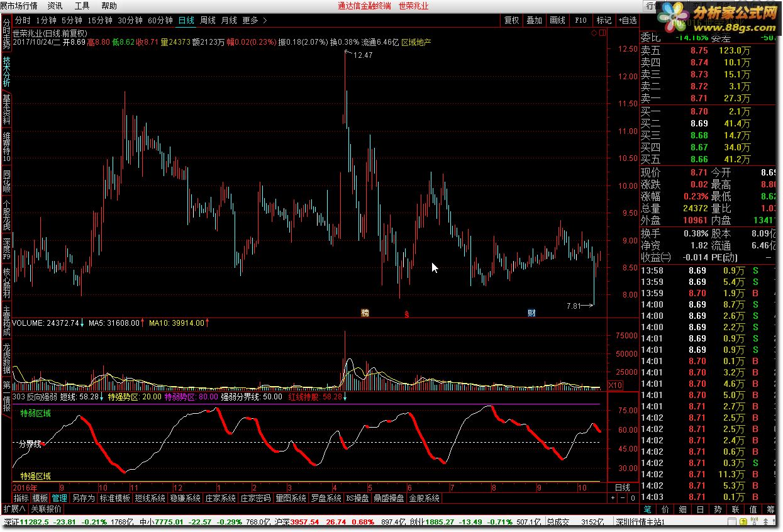Switch to the 价 tab in the quote panel
Screen dimensions: 783x532
665,509
